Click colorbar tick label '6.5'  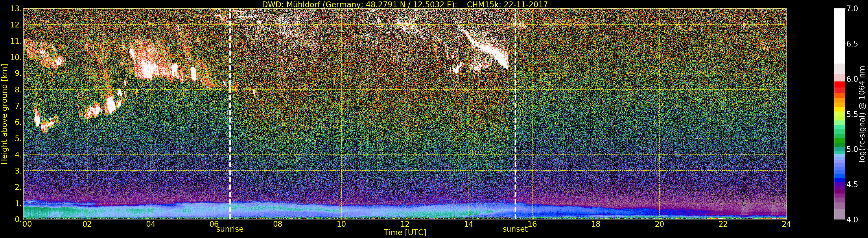(x=852, y=44)
